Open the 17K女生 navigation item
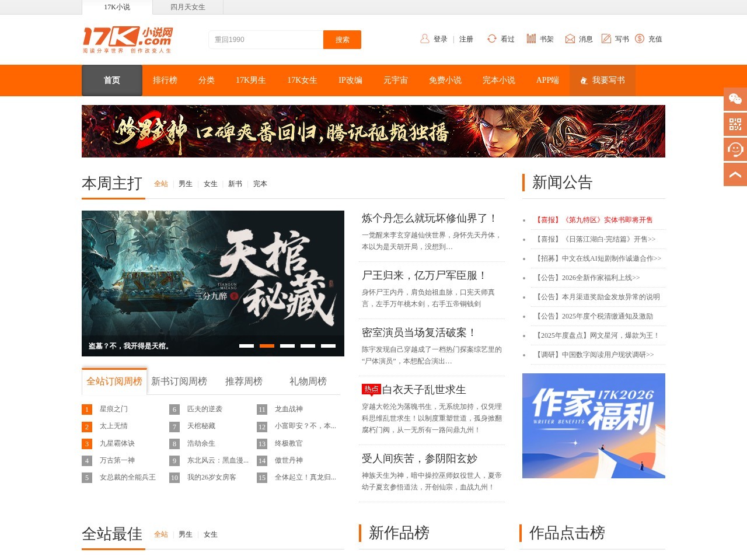The image size is (747, 560). click(x=302, y=80)
